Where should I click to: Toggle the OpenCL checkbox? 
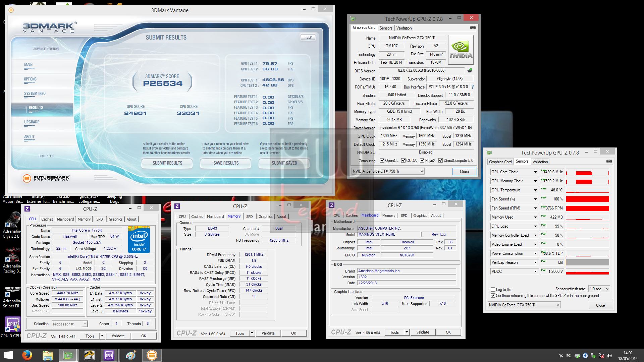click(382, 161)
